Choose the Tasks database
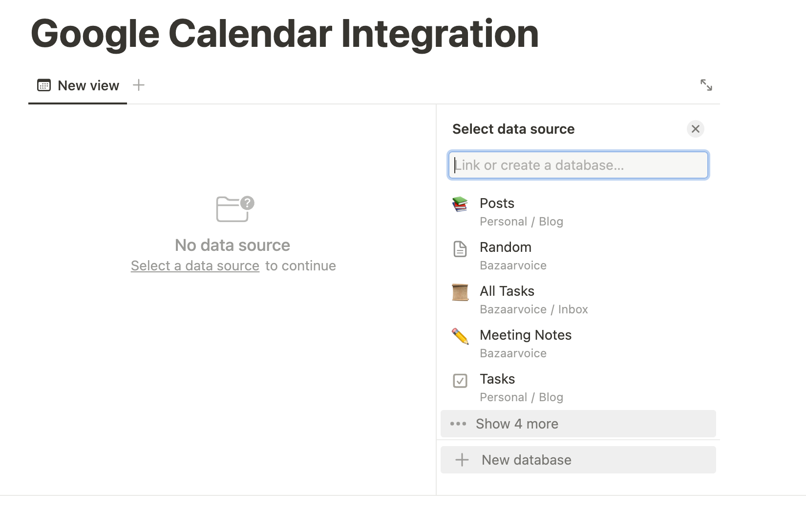Screen dimensions: 806x532 click(x=578, y=388)
